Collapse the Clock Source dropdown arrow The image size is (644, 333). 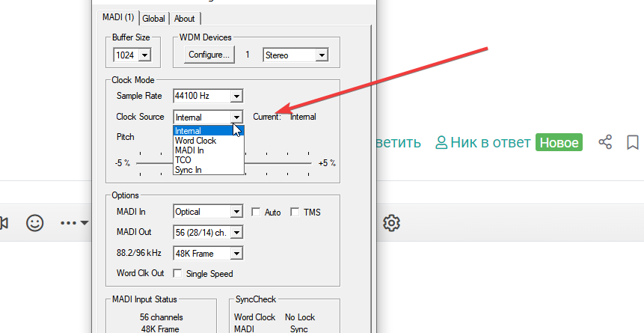coord(236,117)
